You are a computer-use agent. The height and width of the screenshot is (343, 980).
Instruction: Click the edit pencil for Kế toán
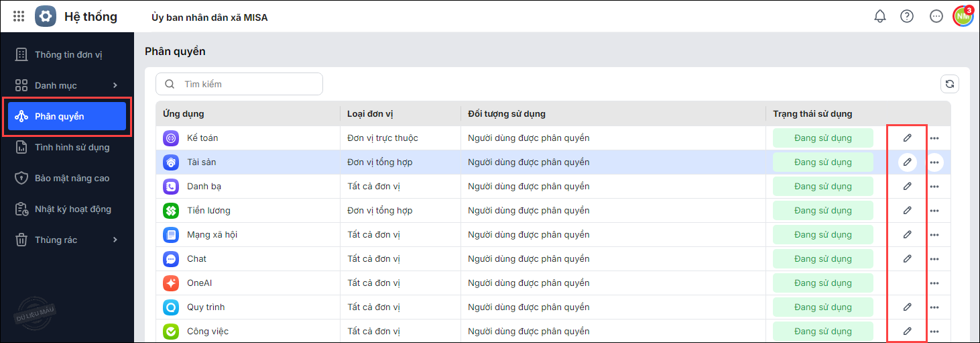click(x=908, y=138)
